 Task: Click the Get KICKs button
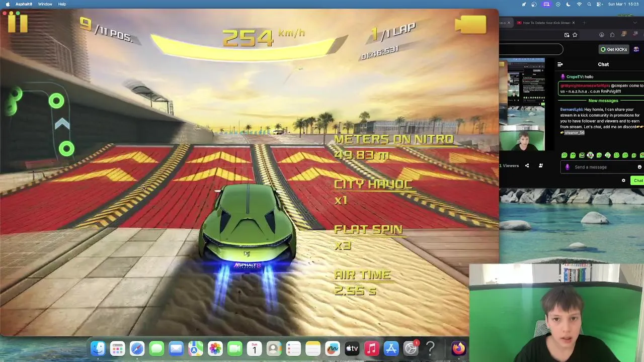pos(614,49)
